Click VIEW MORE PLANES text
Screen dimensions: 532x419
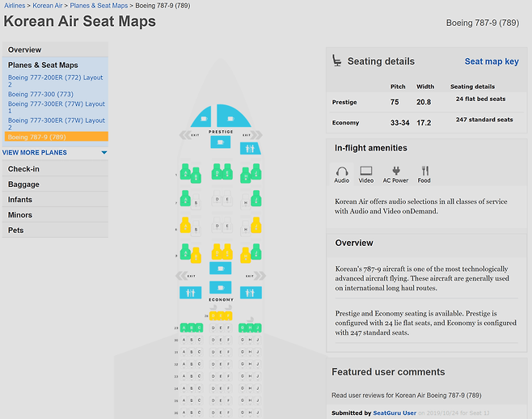click(35, 152)
